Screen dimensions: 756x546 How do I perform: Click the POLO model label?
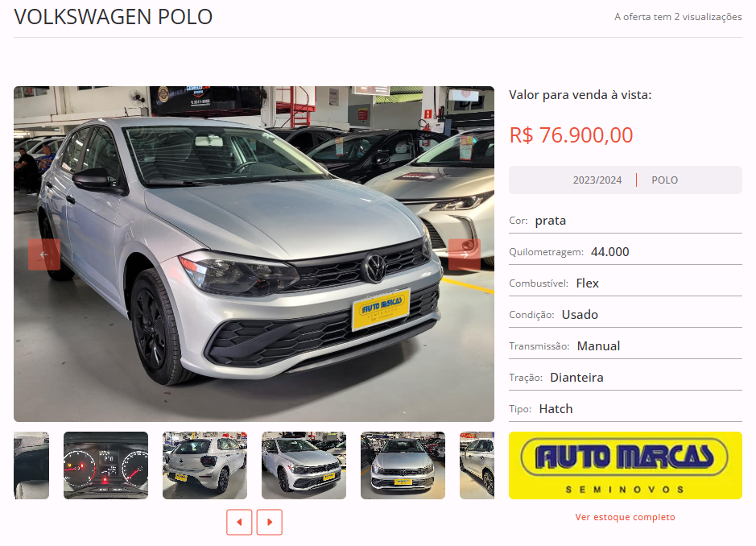pos(665,180)
